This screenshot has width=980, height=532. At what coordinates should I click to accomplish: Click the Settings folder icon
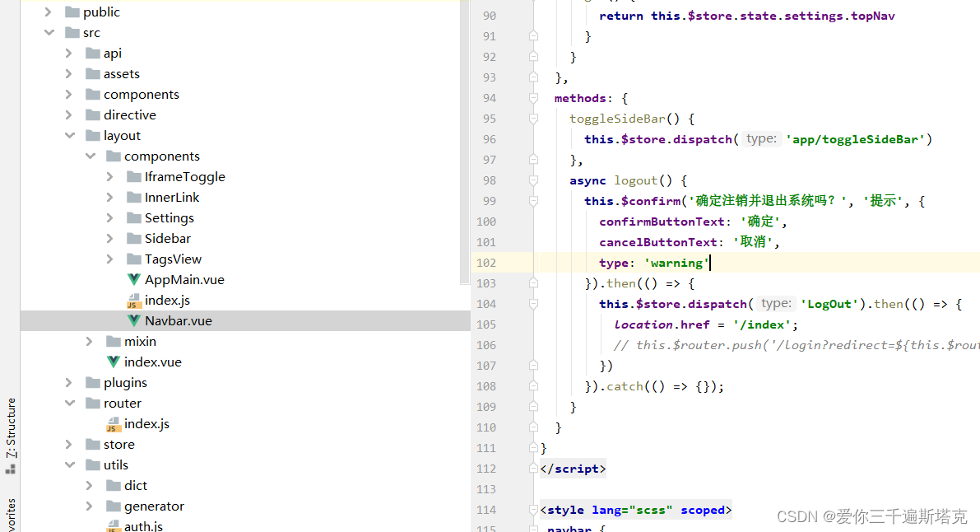[134, 217]
